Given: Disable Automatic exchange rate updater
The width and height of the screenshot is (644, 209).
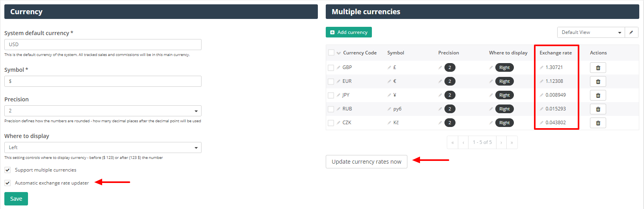Looking at the screenshot, I should [7, 183].
